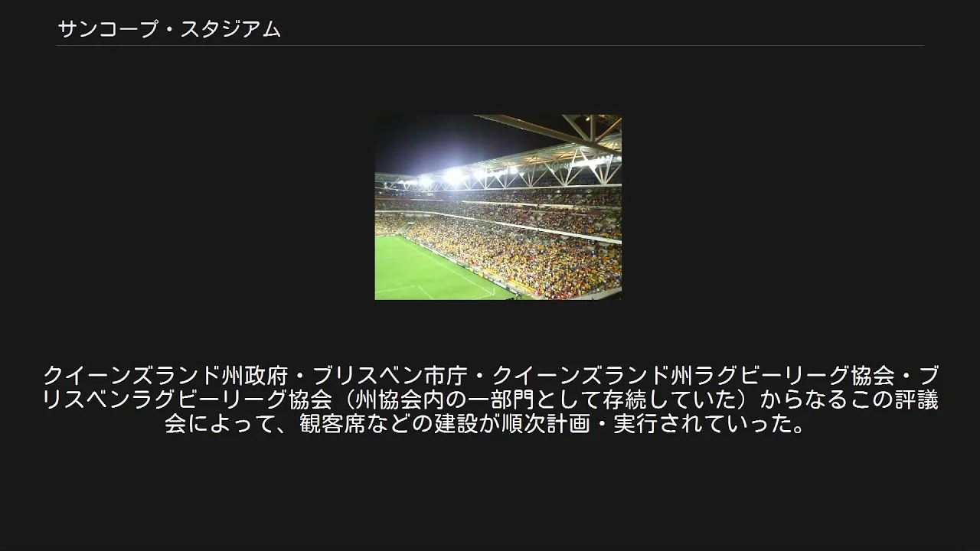Image resolution: width=980 pixels, height=551 pixels.
Task: Click the dark night sky in the photo
Action: click(x=429, y=142)
